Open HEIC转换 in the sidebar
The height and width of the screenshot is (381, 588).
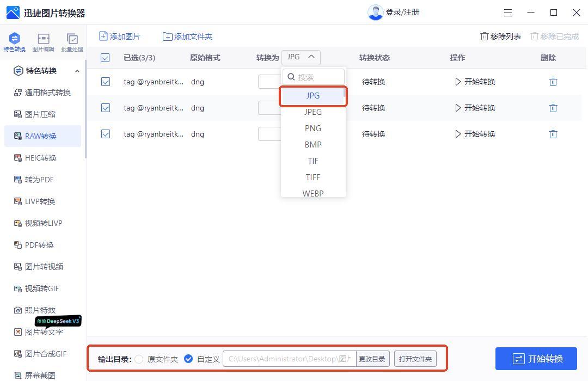pyautogui.click(x=41, y=158)
